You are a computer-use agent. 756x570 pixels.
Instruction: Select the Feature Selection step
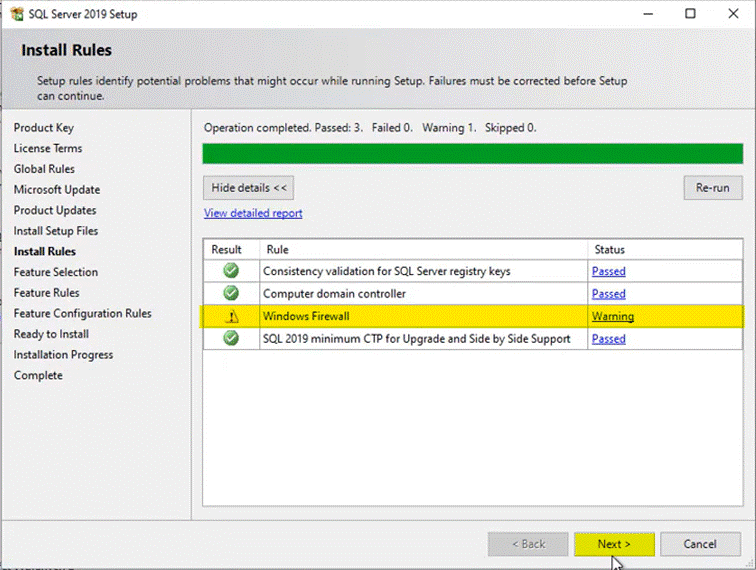pos(56,272)
